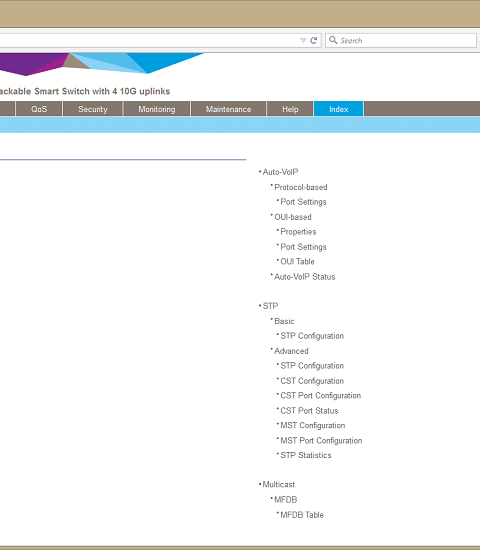Image resolution: width=480 pixels, height=550 pixels.
Task: Open the Help tab
Action: tap(290, 109)
